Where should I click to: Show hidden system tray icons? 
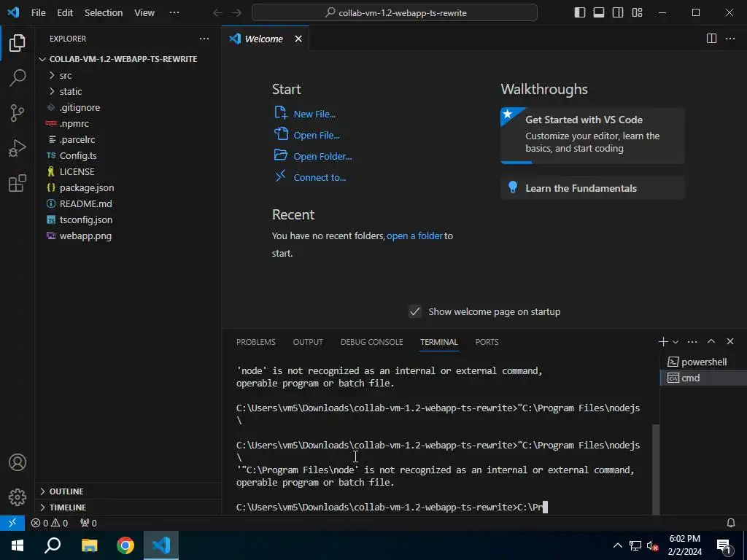click(x=617, y=545)
